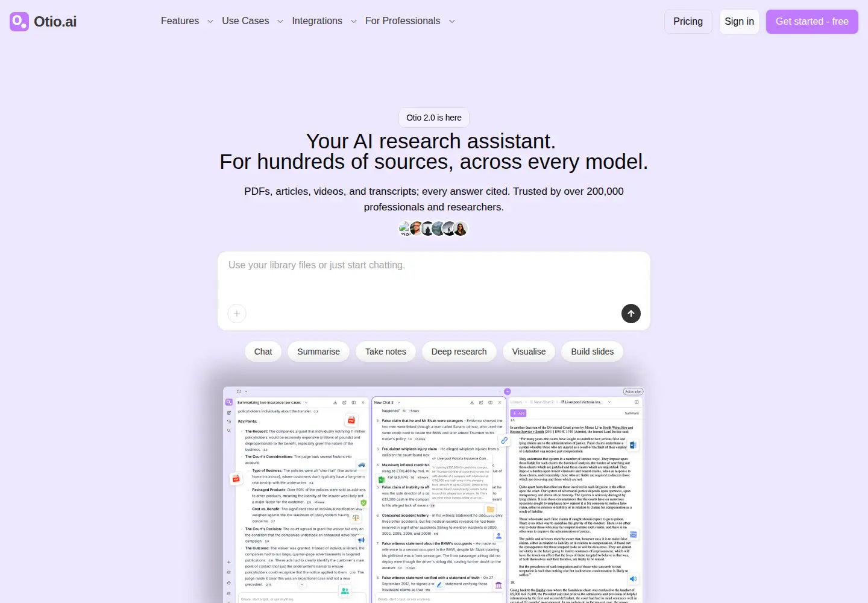Expand the Features menu
Screen dimensions: 868x603
point(187,21)
